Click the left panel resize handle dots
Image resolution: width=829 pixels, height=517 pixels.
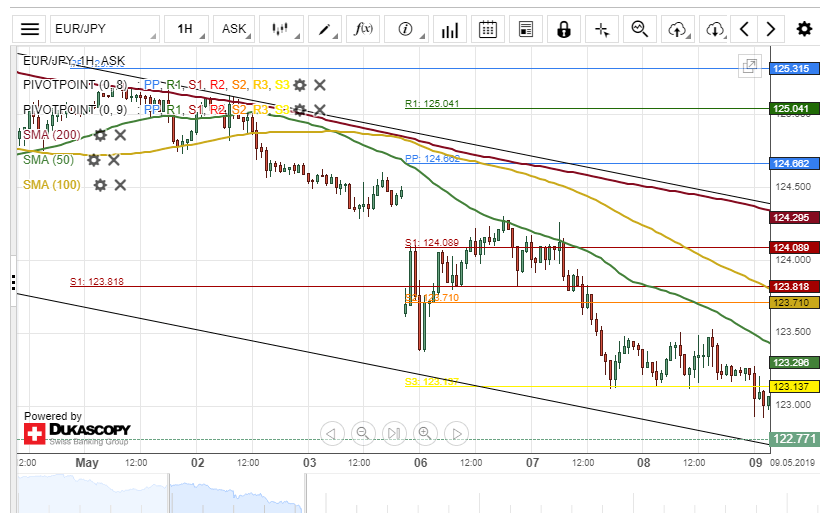13,283
